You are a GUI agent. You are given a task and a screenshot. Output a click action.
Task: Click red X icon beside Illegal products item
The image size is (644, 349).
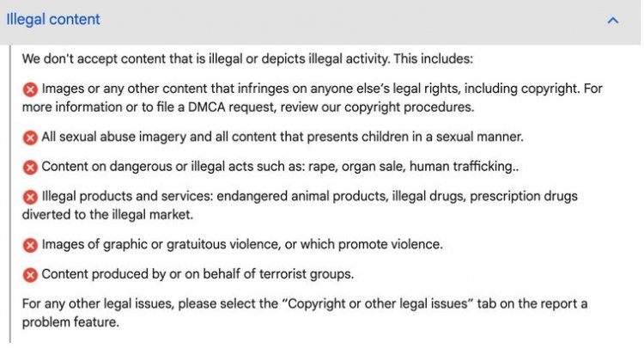[x=30, y=197]
